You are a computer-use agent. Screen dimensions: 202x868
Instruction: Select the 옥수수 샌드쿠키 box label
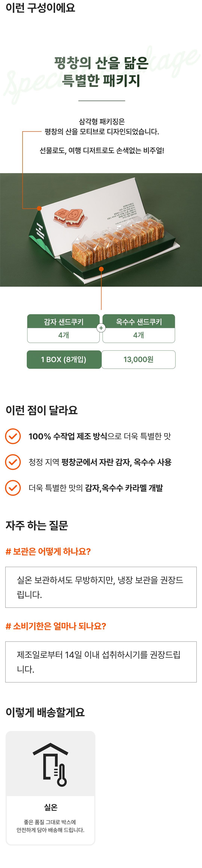139,322
